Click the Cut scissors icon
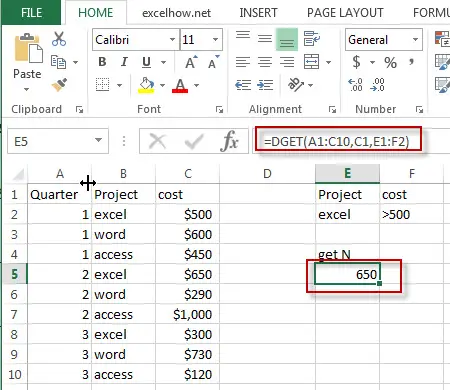This screenshot has height=390, width=450. click(59, 39)
